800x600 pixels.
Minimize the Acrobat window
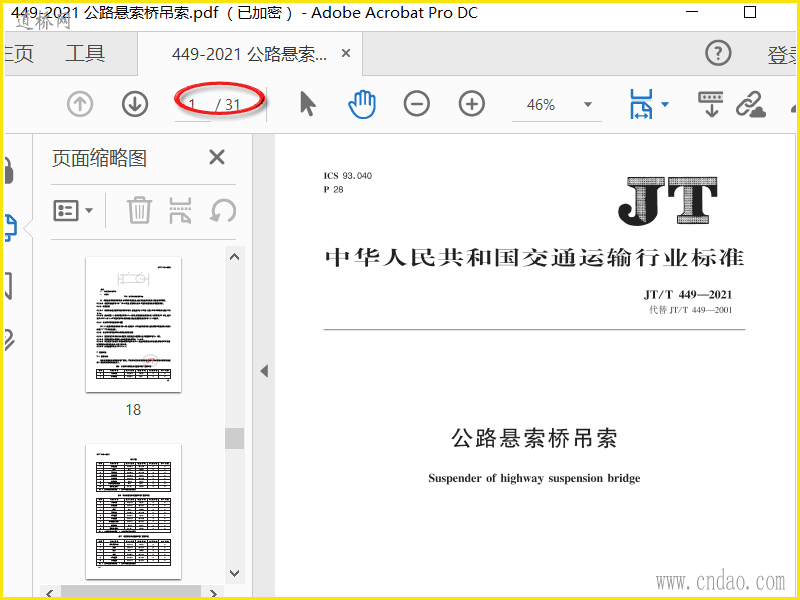[x=691, y=12]
